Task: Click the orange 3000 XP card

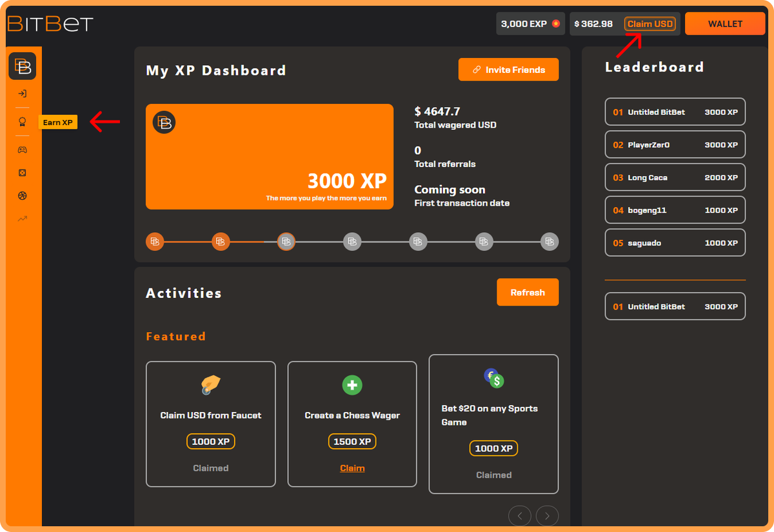Action: click(270, 157)
